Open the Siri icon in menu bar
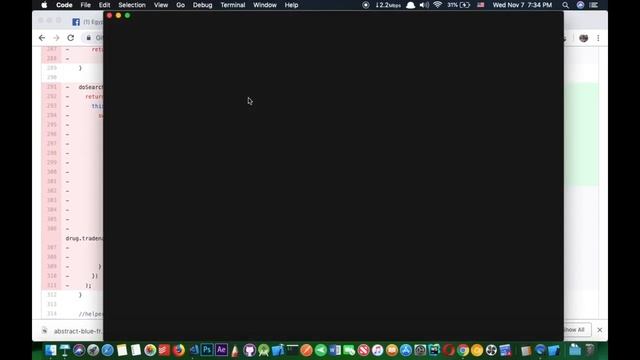 click(580, 5)
